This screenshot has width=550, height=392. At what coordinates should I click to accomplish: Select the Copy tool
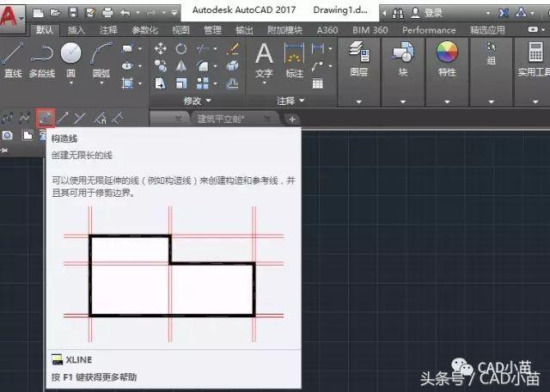tap(161, 65)
